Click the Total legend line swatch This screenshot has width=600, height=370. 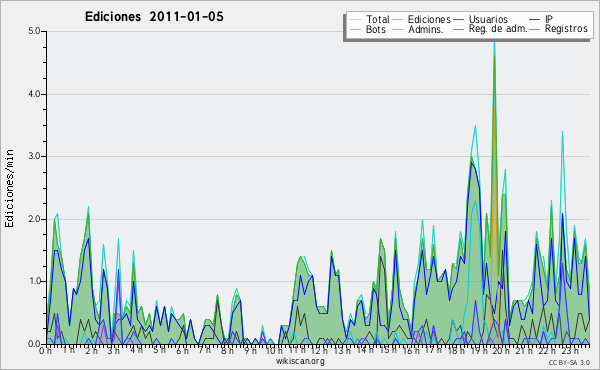(356, 19)
